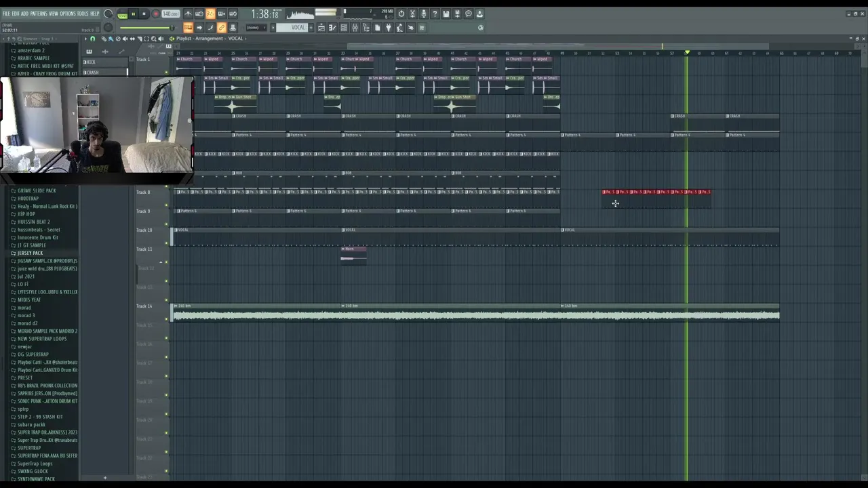Open the Piano roll view icon
The image size is (868, 488).
coord(332,27)
